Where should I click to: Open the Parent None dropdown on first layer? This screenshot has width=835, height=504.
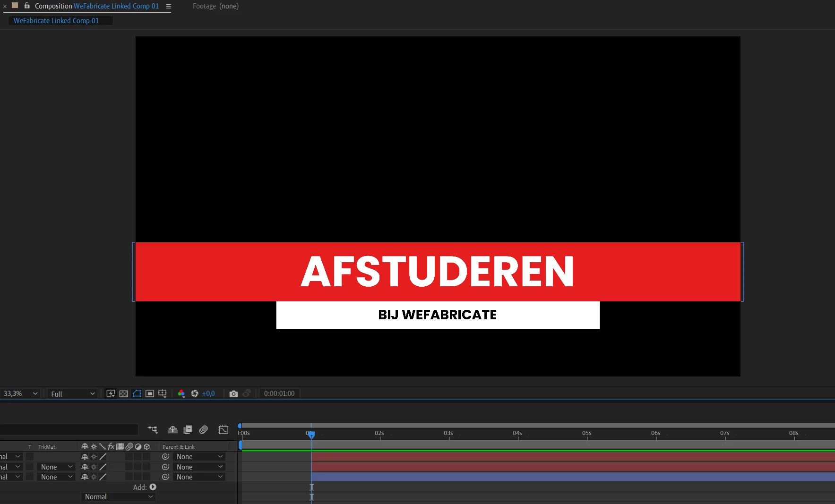point(199,457)
